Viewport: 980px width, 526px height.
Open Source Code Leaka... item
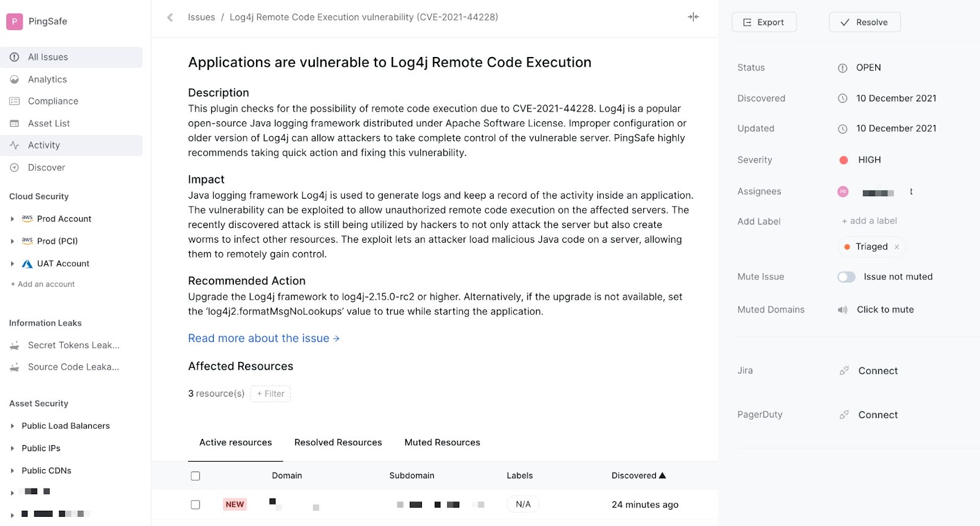[73, 367]
